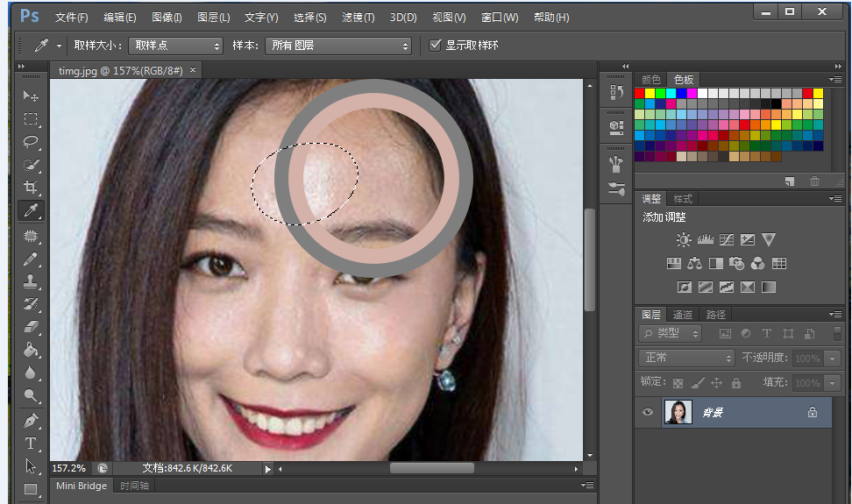852x504 pixels.
Task: Open the 文件(F) menu
Action: click(x=71, y=18)
